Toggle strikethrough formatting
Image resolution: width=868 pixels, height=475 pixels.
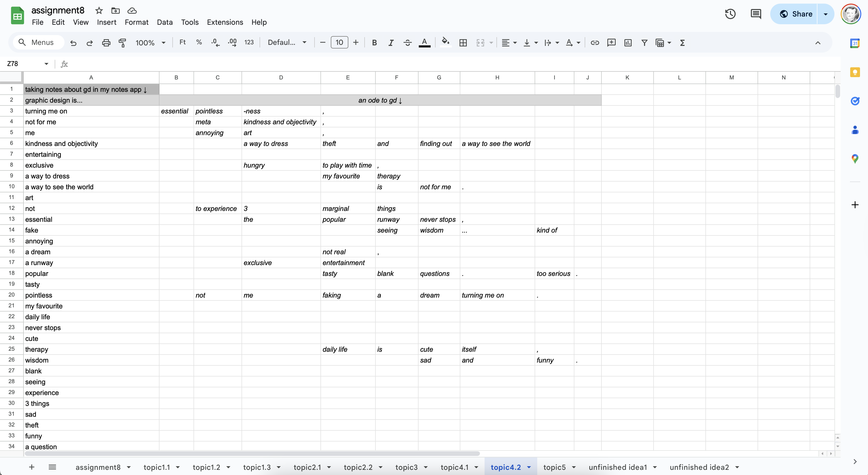407,43
